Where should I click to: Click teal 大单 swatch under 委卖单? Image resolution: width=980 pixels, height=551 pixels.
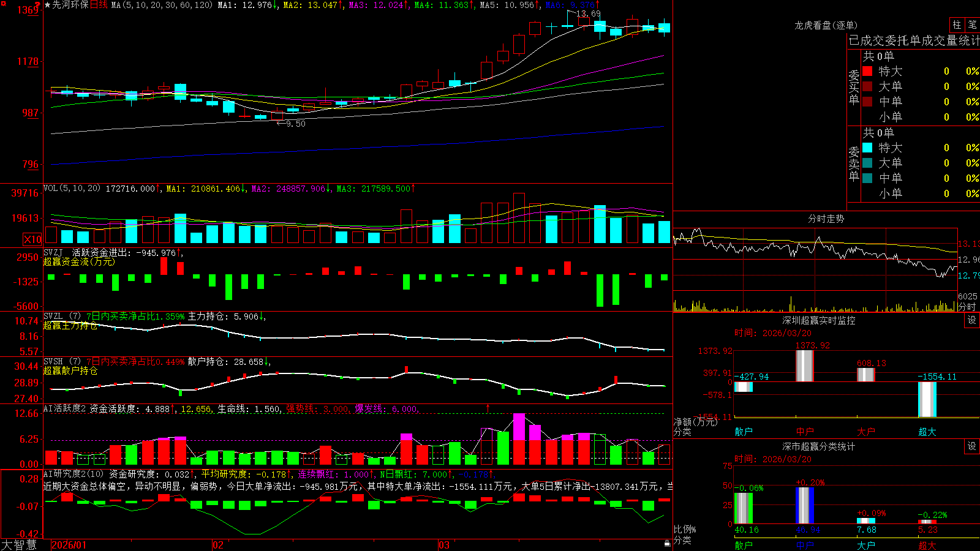[867, 163]
